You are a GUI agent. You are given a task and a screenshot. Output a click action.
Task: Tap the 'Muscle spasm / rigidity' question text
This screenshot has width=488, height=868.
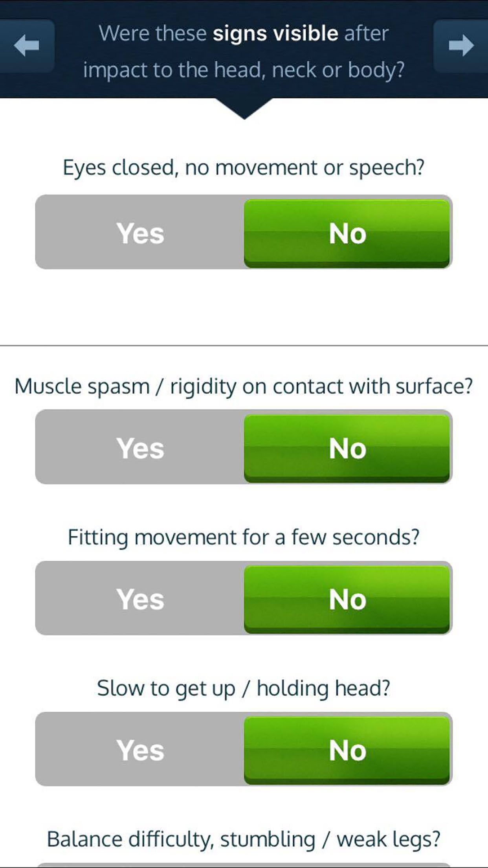coord(244,386)
